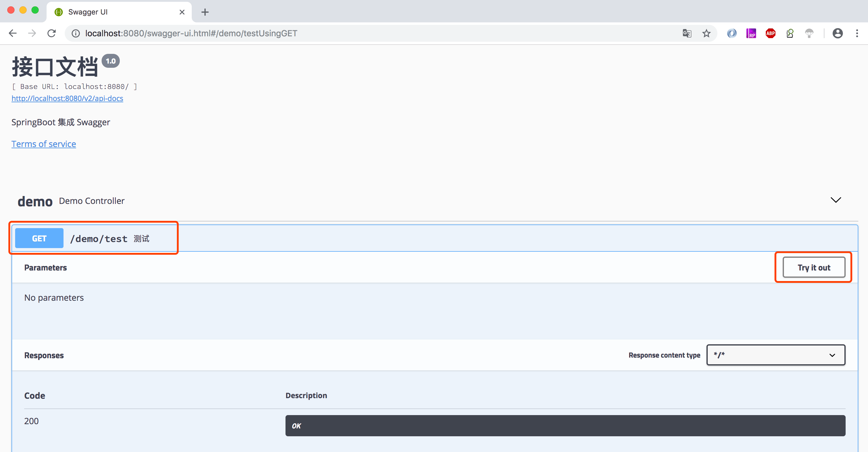868x452 pixels.
Task: Open the Response content type dropdown
Action: pyautogui.click(x=776, y=355)
